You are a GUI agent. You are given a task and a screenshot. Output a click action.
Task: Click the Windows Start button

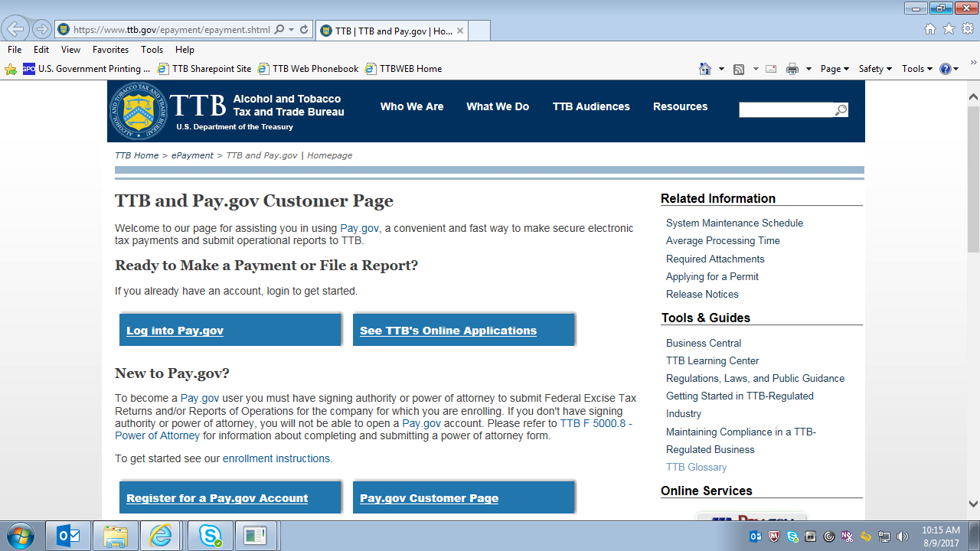click(19, 536)
